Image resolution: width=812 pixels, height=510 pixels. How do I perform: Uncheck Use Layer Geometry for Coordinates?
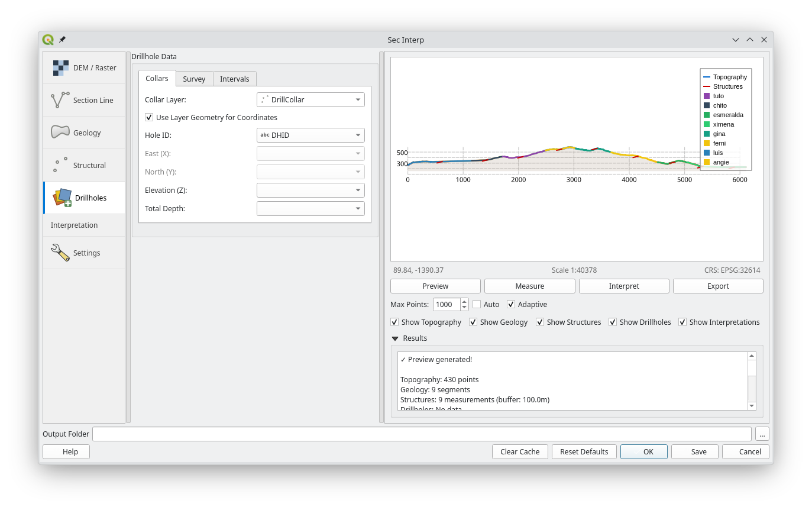(149, 117)
